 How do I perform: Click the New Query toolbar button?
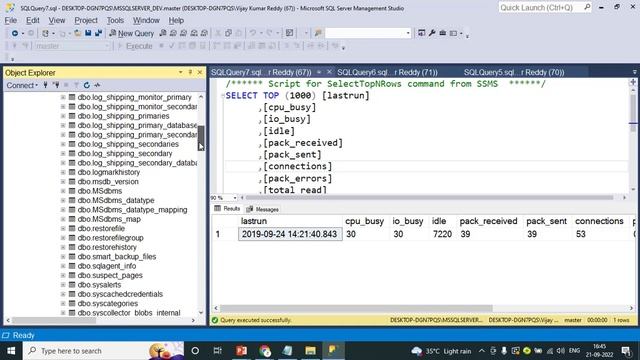131,33
